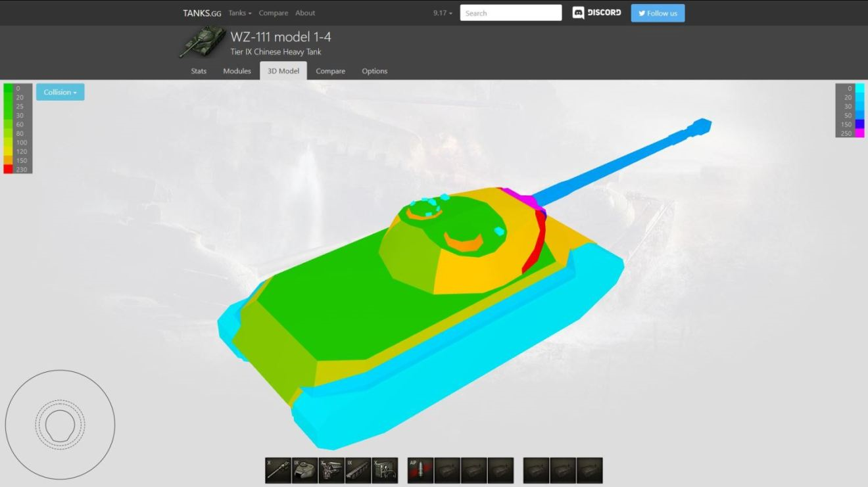Open the Modules tab

(x=237, y=71)
